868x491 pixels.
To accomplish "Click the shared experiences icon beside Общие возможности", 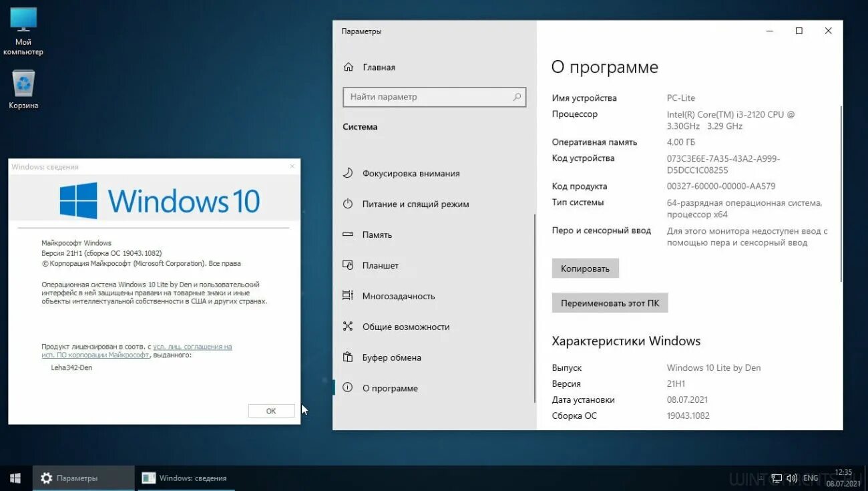I will tap(348, 327).
